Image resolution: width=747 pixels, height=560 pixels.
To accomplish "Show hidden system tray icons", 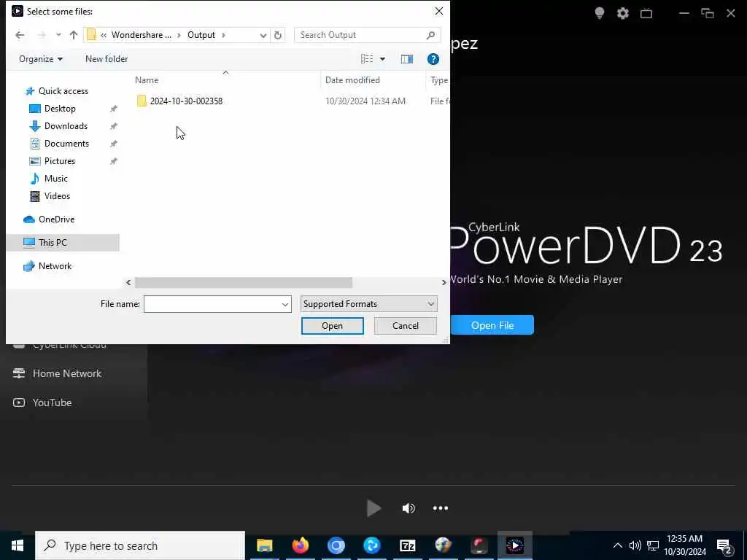I will click(617, 545).
